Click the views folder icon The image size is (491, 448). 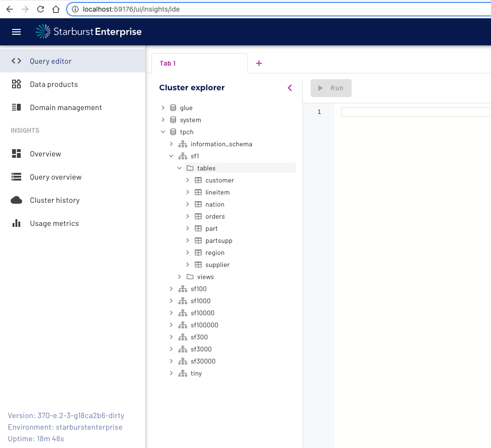(x=190, y=277)
